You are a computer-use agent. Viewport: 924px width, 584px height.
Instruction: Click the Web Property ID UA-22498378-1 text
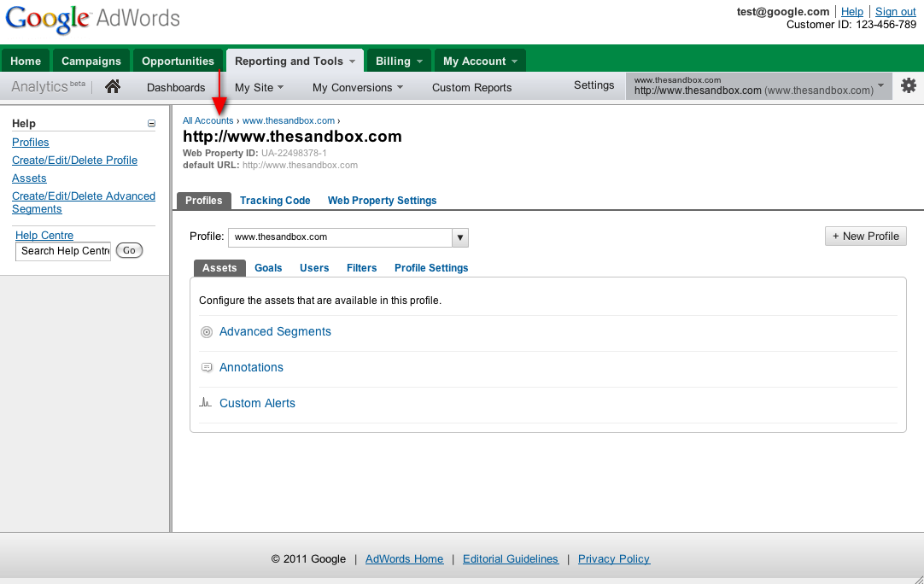pos(254,153)
